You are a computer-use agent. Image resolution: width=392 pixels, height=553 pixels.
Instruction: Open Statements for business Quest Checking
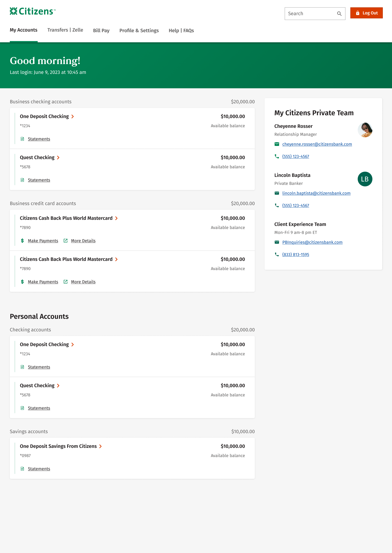pyautogui.click(x=39, y=180)
